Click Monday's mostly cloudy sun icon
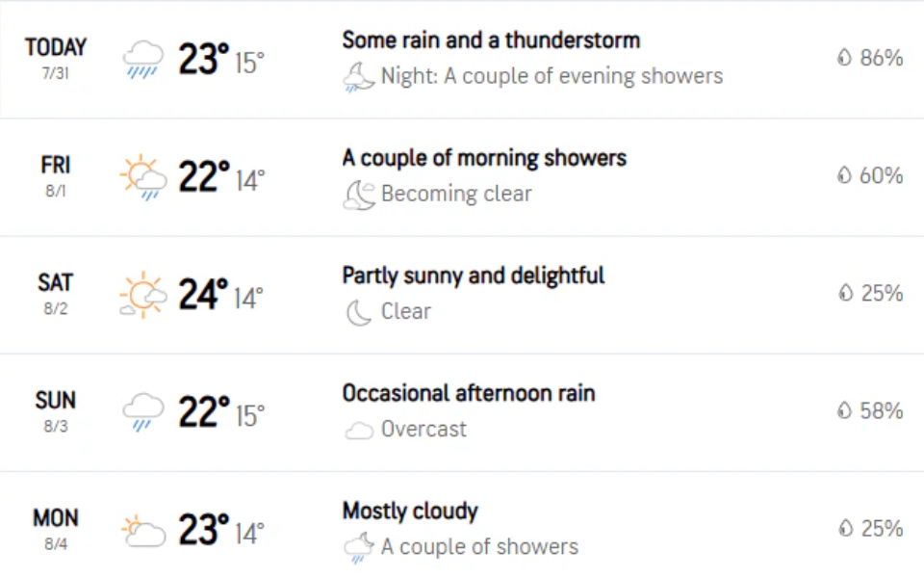Viewport: 924px width, 578px height. click(x=142, y=530)
